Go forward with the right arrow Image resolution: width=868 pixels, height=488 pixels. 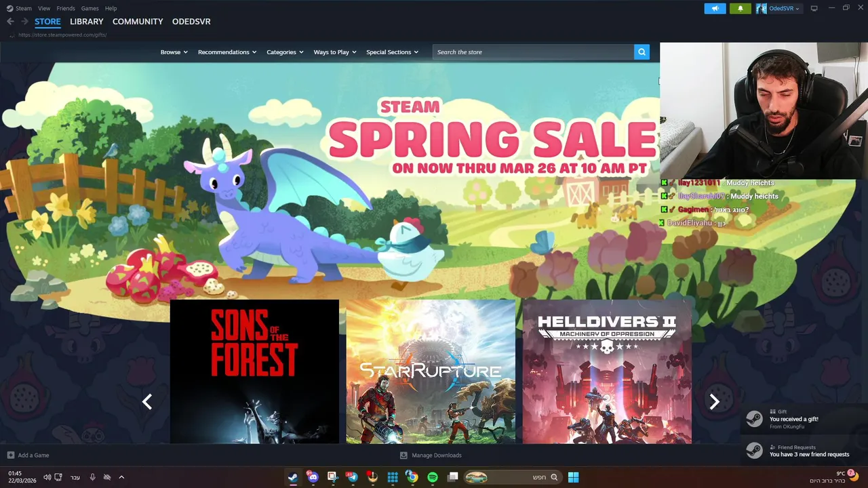24,22
